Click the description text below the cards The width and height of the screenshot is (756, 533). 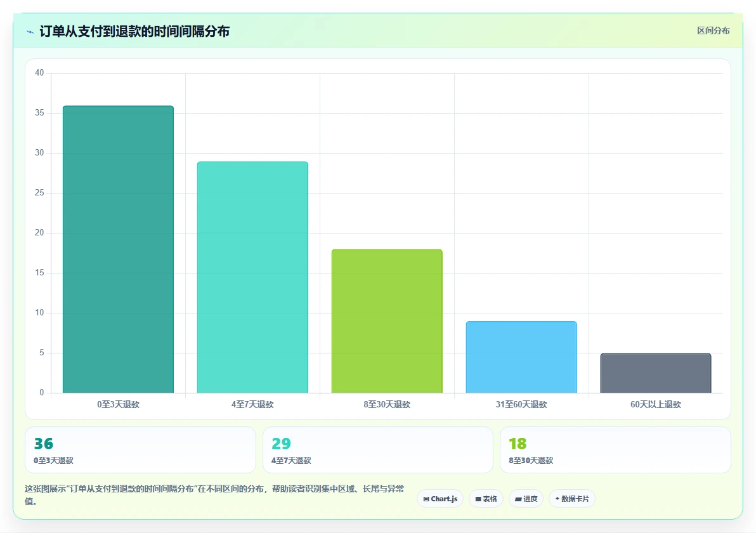pos(214,495)
